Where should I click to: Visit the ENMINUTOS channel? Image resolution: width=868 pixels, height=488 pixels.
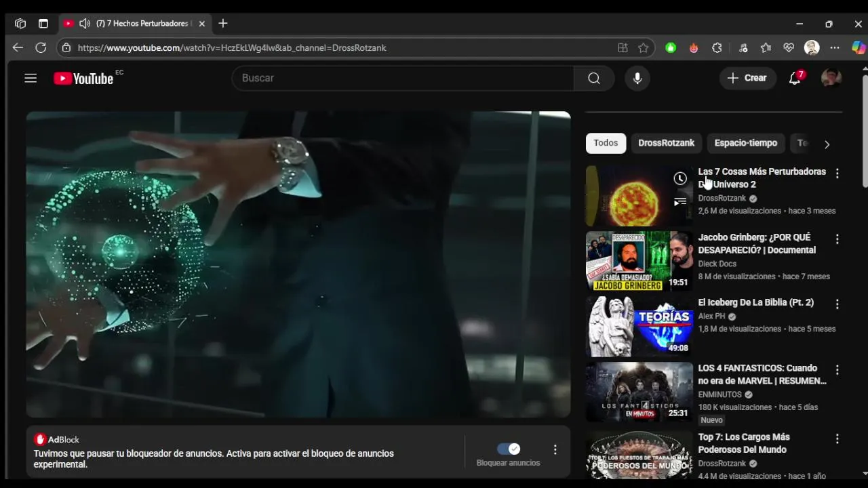pyautogui.click(x=720, y=394)
